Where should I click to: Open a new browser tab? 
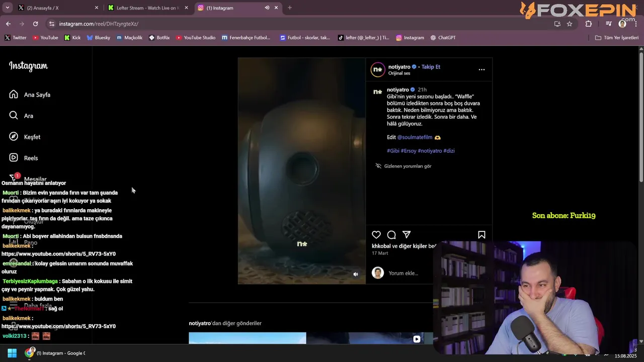point(289,8)
